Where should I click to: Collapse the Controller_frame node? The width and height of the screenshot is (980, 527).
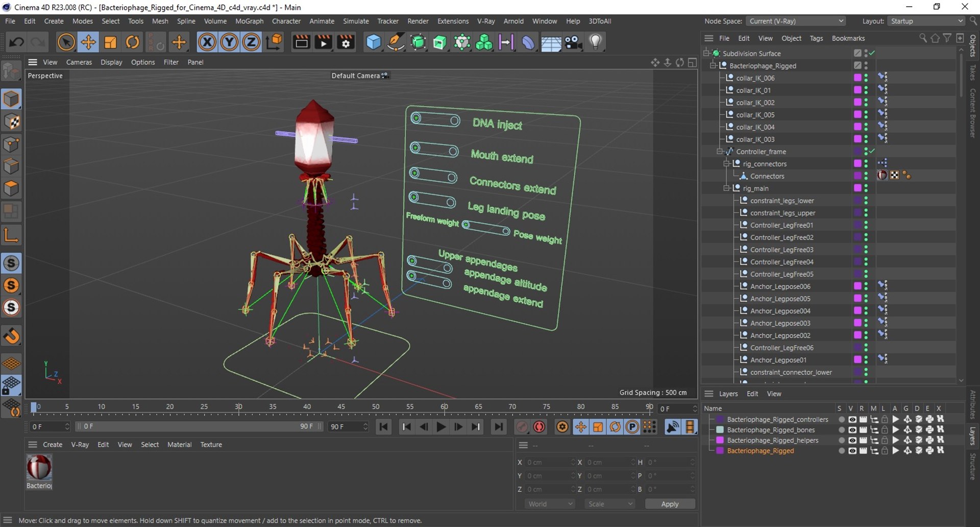(x=720, y=151)
